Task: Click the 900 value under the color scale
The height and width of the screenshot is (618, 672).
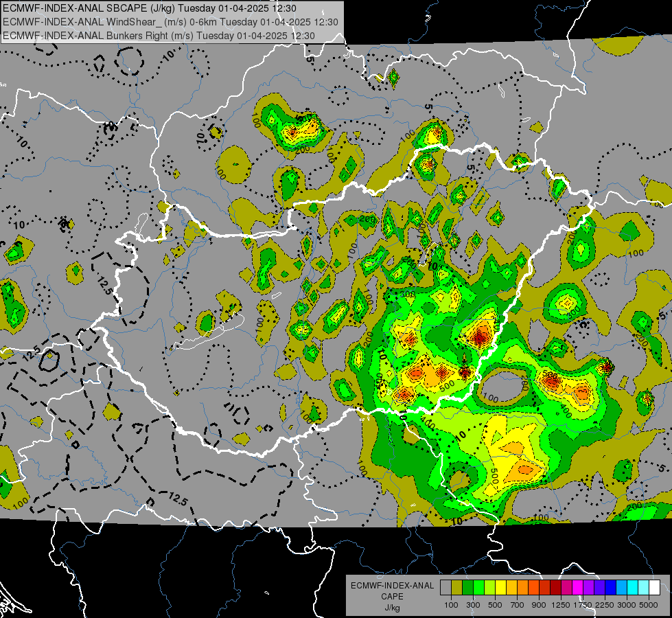Action: [x=539, y=605]
